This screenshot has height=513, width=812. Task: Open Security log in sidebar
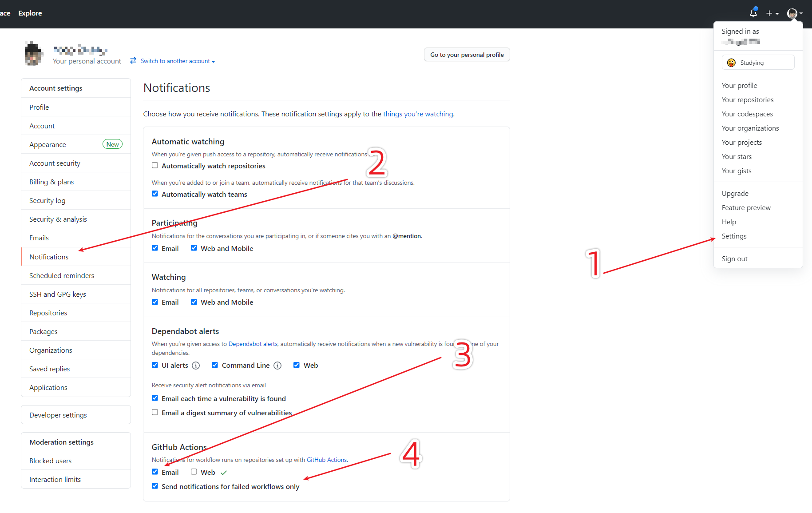click(x=76, y=200)
